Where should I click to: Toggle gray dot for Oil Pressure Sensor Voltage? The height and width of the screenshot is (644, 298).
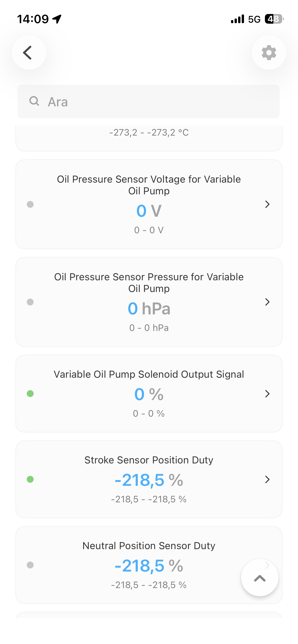pos(30,204)
